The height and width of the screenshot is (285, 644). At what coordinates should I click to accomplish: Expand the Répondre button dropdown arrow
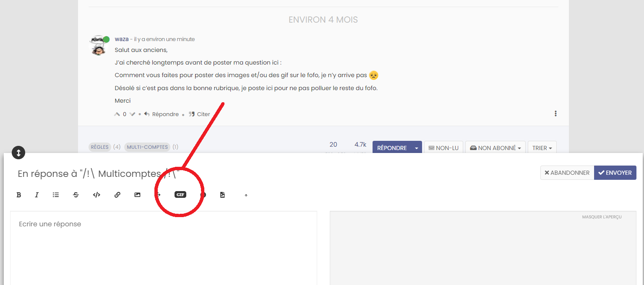pyautogui.click(x=416, y=148)
